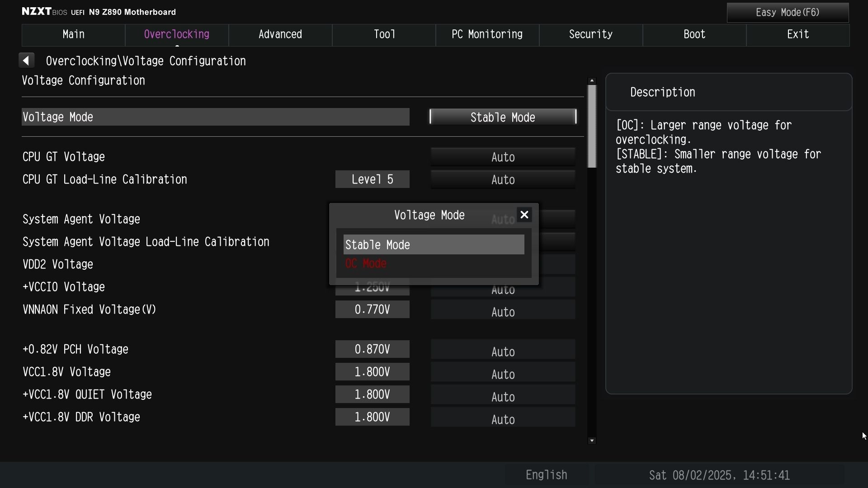Click the back arrow beside the breadcrumb
The image size is (868, 488).
point(27,61)
